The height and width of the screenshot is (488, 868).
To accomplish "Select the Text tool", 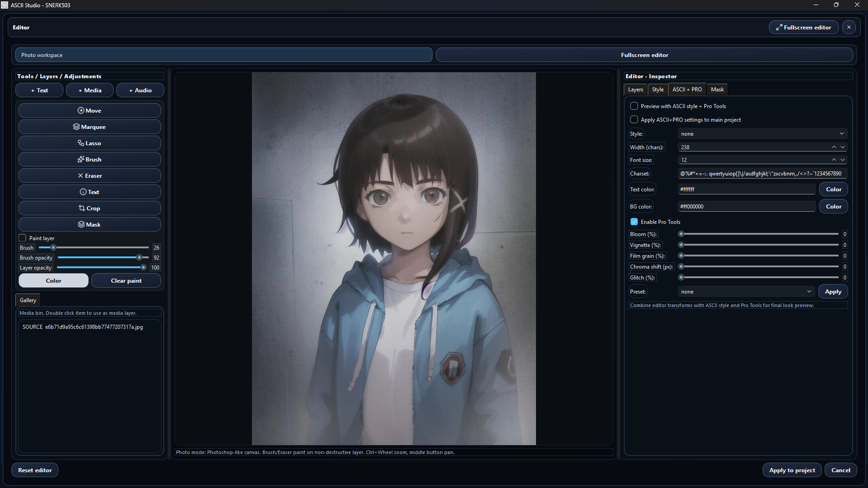I will tap(89, 192).
